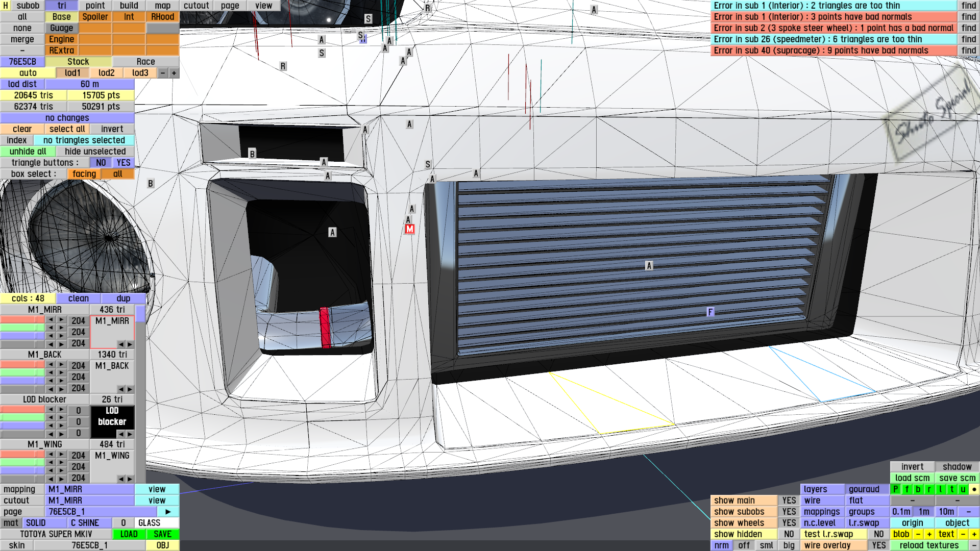Image resolution: width=980 pixels, height=551 pixels.
Task: Open the page 76E5CB_1 selector field
Action: [101, 512]
